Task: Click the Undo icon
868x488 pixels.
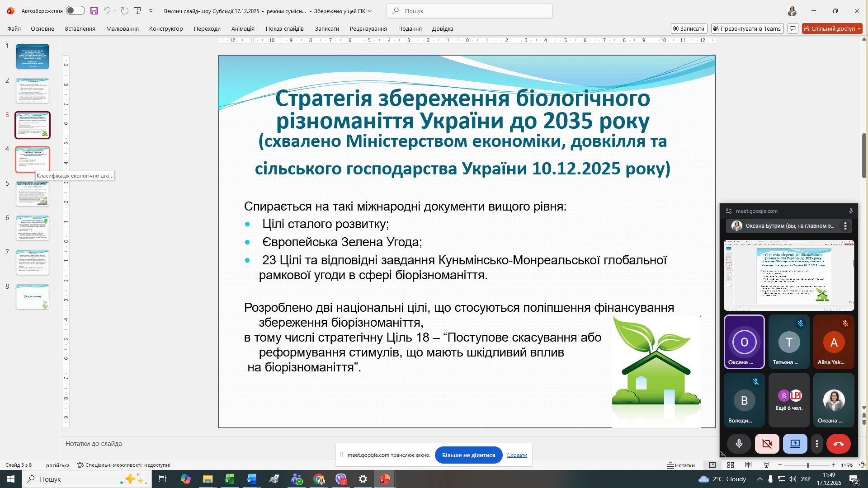Action: pos(108,10)
